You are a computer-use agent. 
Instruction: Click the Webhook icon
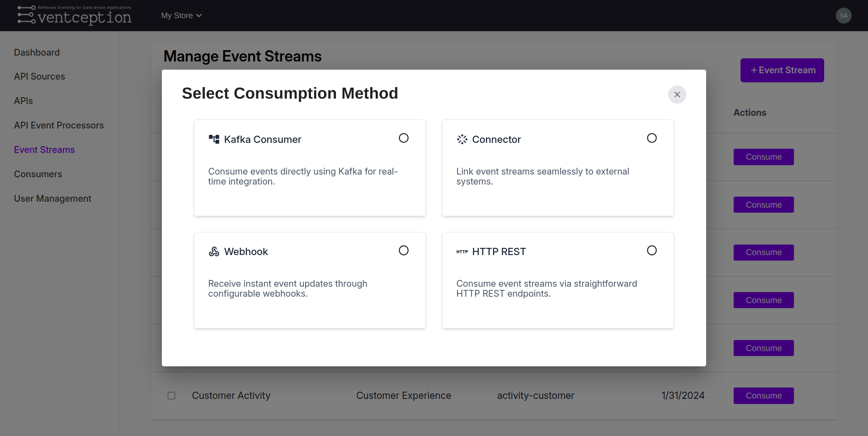tap(214, 251)
